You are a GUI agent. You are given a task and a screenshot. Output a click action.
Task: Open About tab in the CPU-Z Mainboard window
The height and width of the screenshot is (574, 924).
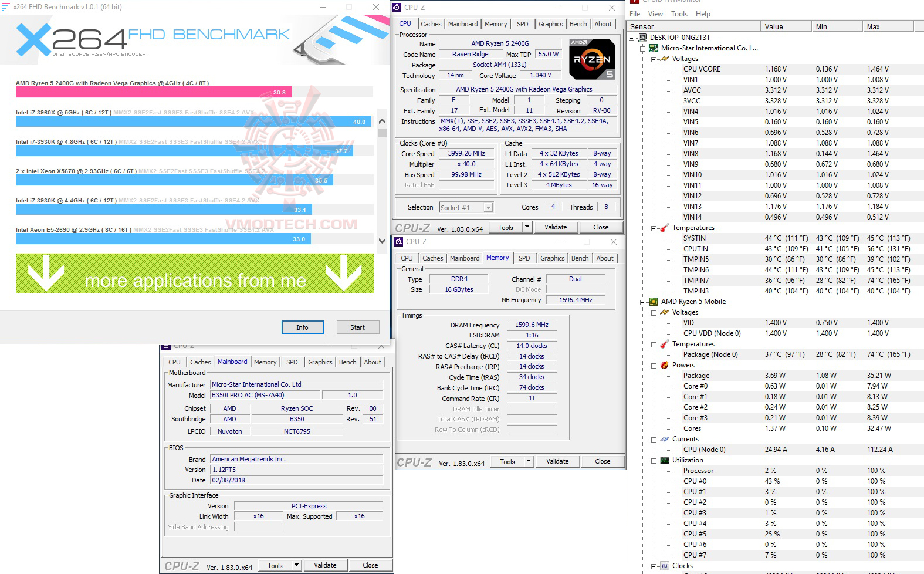[373, 362]
